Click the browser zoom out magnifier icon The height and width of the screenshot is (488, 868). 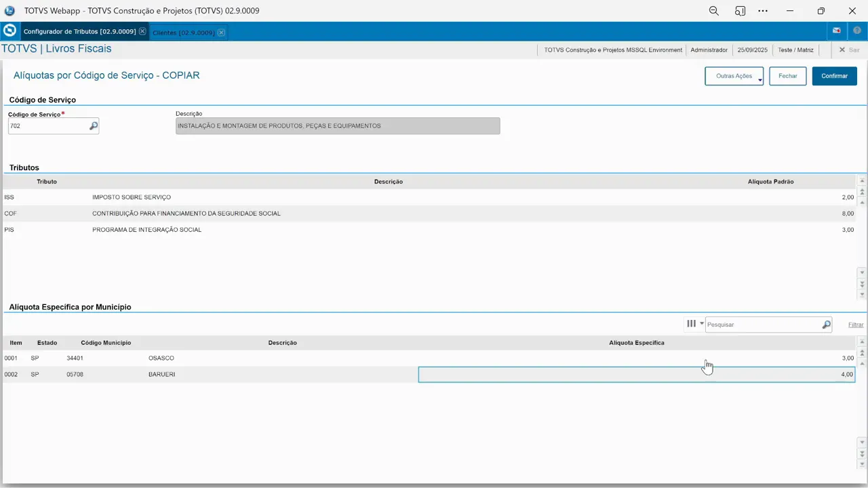point(713,11)
